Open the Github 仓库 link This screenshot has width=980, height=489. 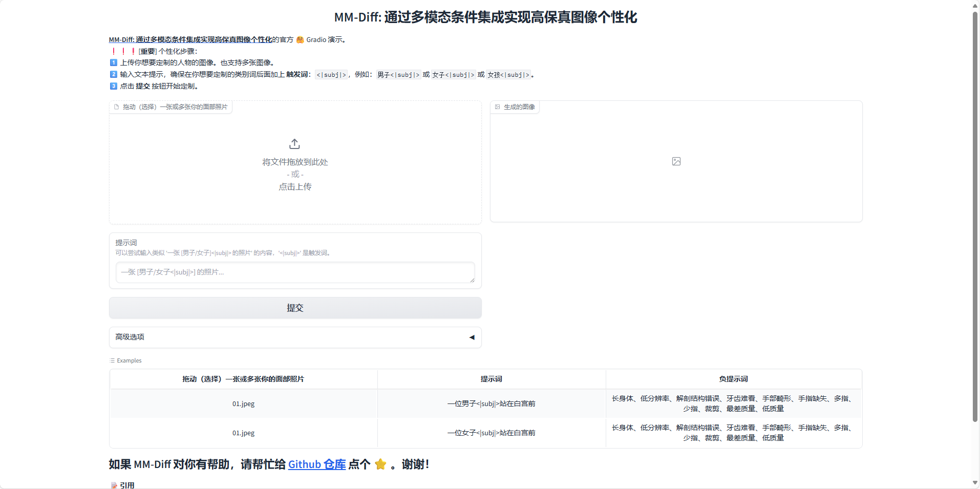(317, 464)
